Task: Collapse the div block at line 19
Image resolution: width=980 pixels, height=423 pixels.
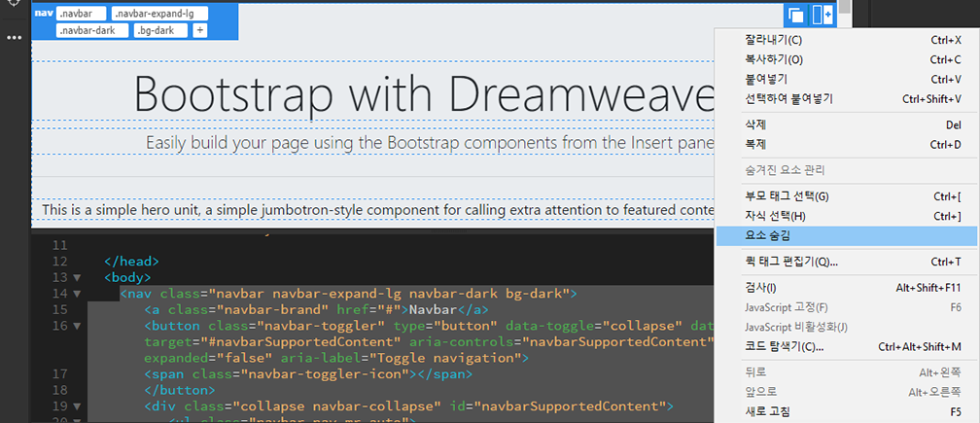Action: click(77, 405)
